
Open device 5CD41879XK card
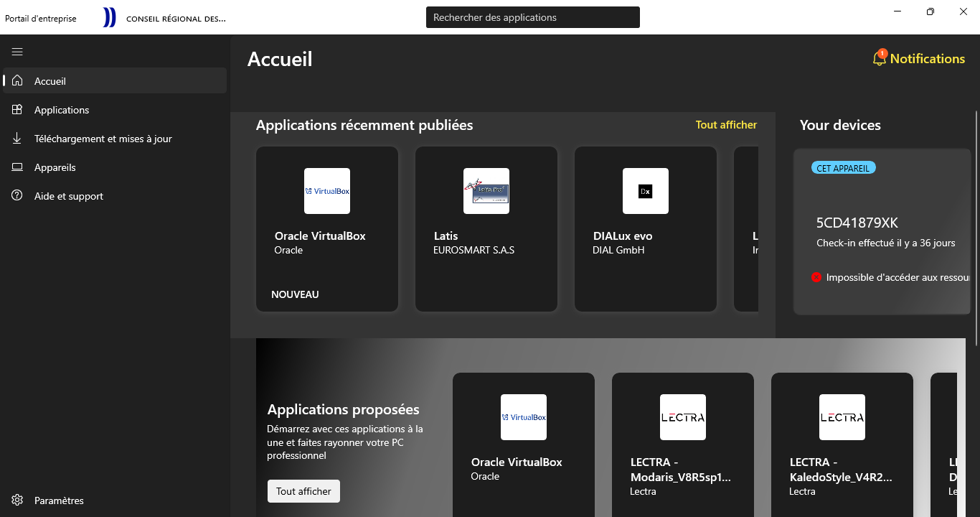[882, 231]
